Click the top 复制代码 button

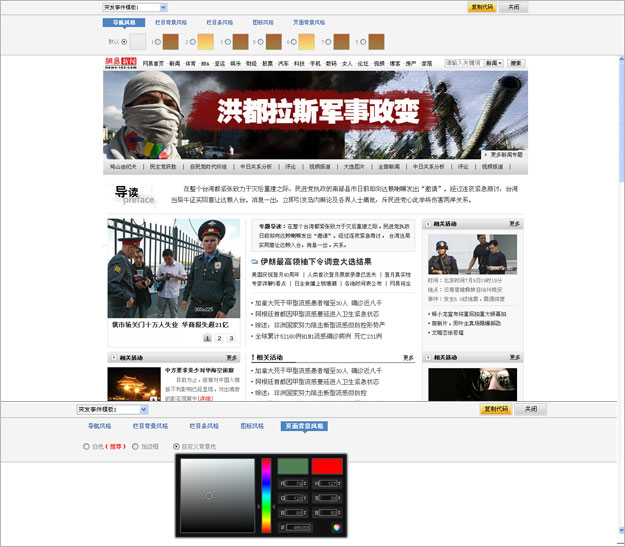[482, 7]
